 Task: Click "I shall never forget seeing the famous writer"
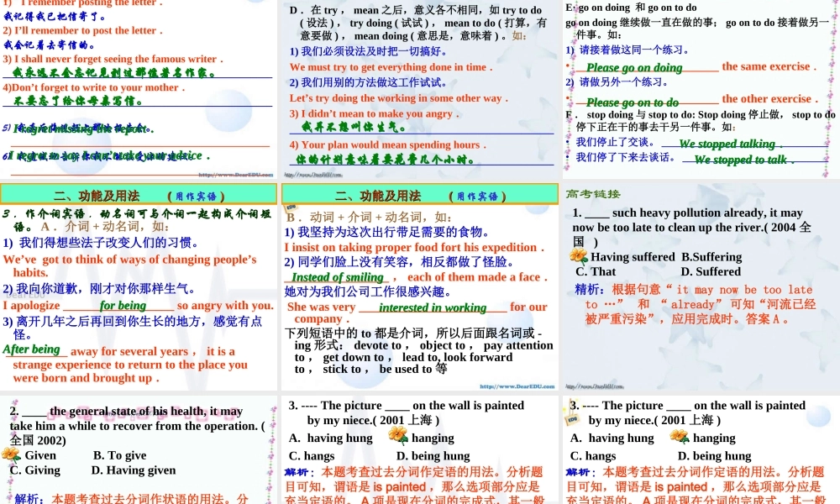118,59
